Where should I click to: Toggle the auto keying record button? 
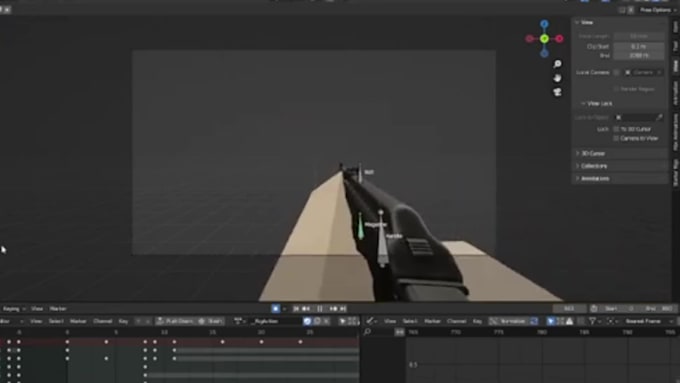275,308
